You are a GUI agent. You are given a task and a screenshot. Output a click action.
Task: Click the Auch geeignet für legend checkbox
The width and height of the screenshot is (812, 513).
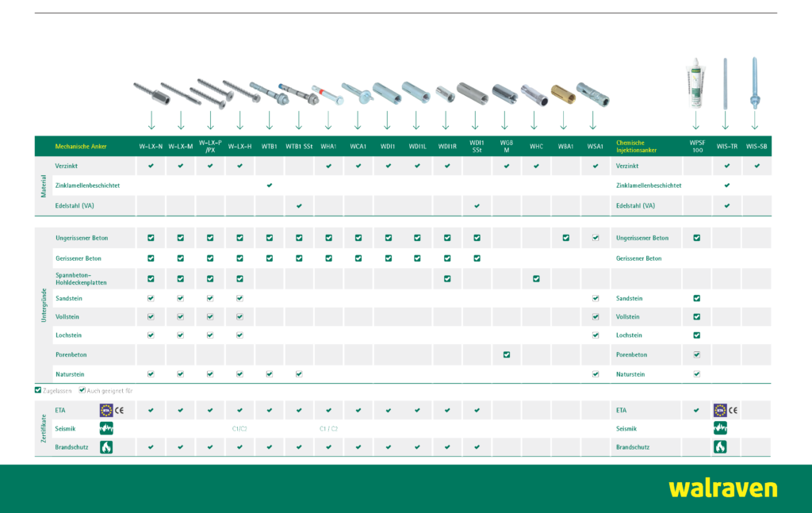point(82,390)
